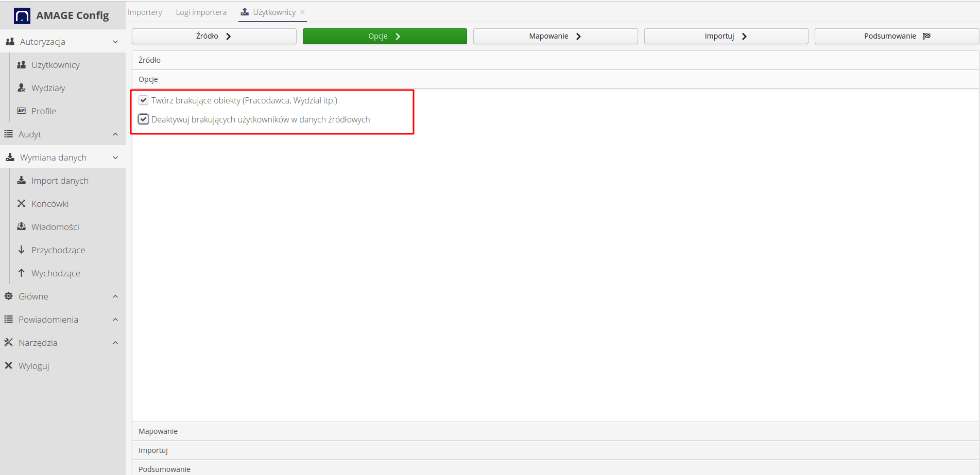Switch to the Importery tab
This screenshot has height=475, width=980.
click(x=145, y=12)
